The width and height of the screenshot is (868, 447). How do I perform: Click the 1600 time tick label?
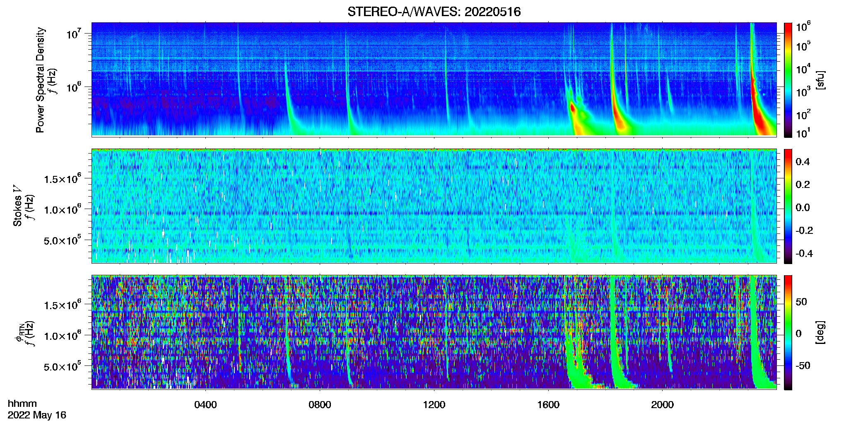coord(548,405)
